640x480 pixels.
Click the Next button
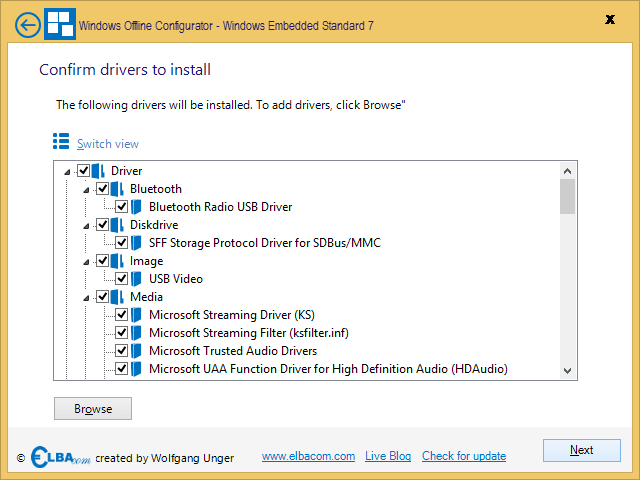pyautogui.click(x=582, y=450)
